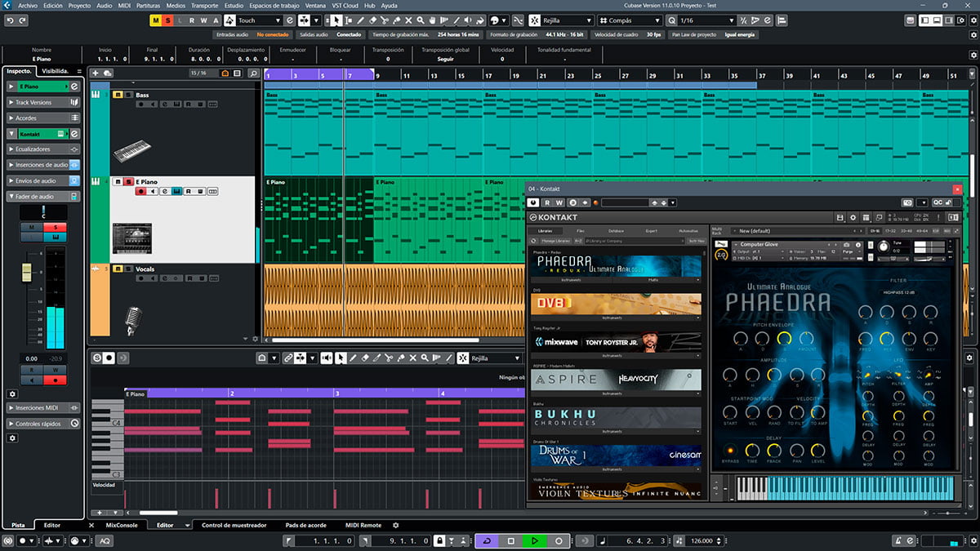This screenshot has width=980, height=551.
Task: Expand the Ecualizadores inspector section
Action: (43, 149)
